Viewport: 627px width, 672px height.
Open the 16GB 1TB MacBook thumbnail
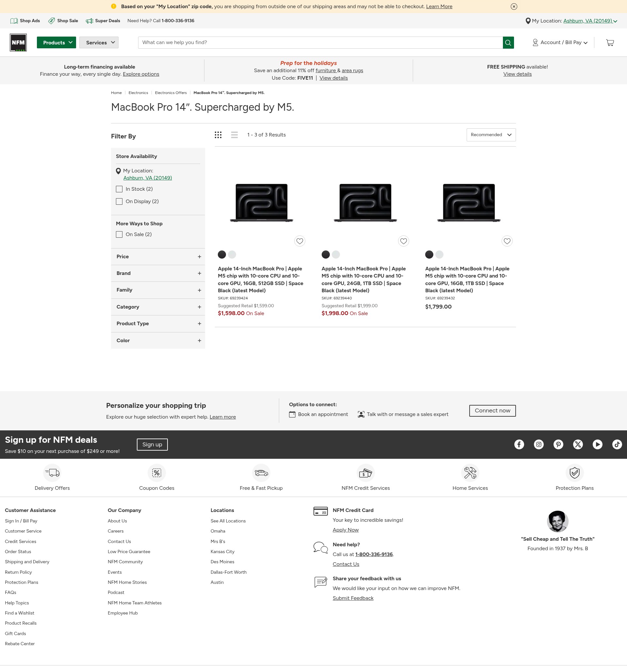pos(469,203)
